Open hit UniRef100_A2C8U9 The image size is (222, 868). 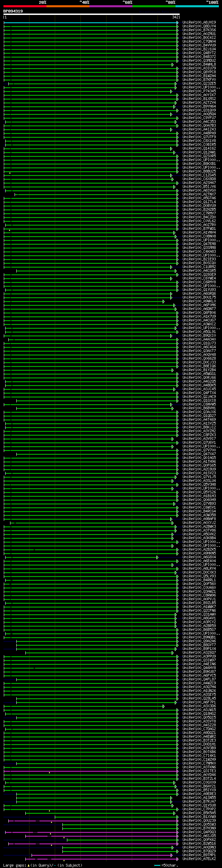[199, 469]
